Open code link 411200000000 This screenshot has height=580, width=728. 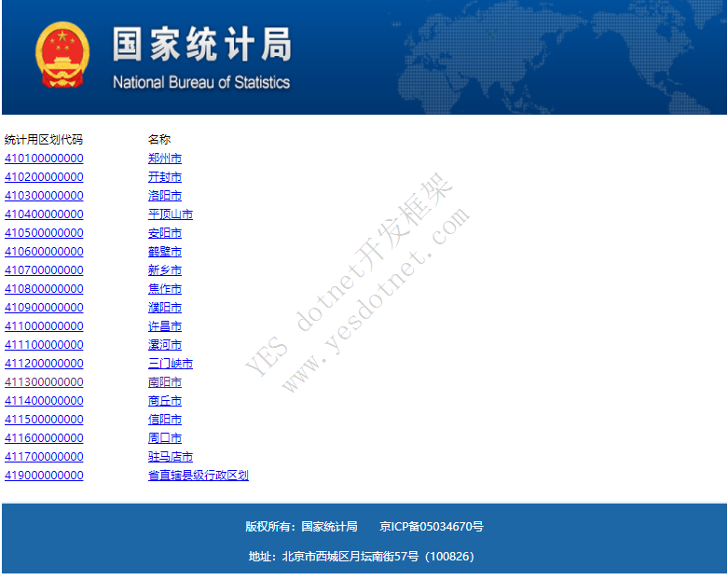[x=44, y=363]
